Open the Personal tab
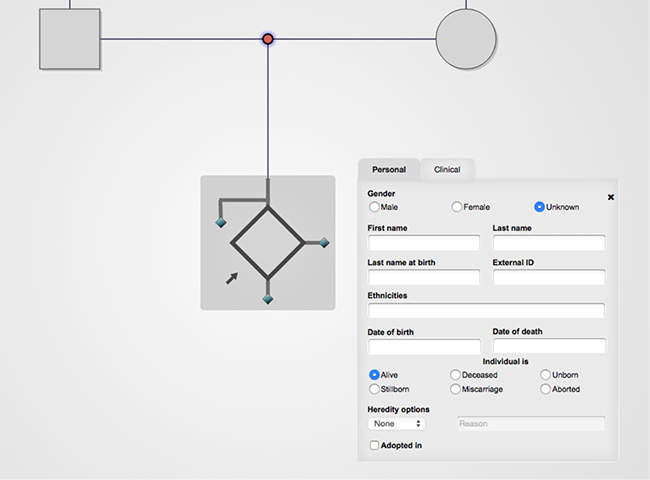Screen dimensions: 650x480 point(389,170)
